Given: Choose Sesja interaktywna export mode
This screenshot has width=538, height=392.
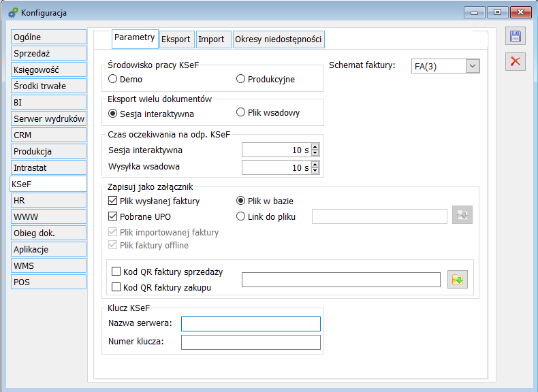Looking at the screenshot, I should [112, 114].
